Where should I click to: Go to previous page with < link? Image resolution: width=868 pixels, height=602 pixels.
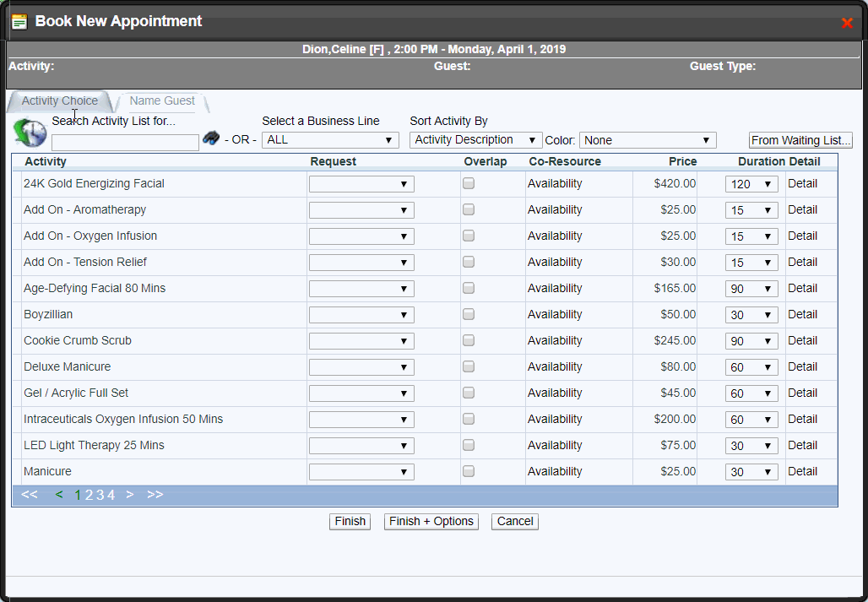click(x=59, y=495)
